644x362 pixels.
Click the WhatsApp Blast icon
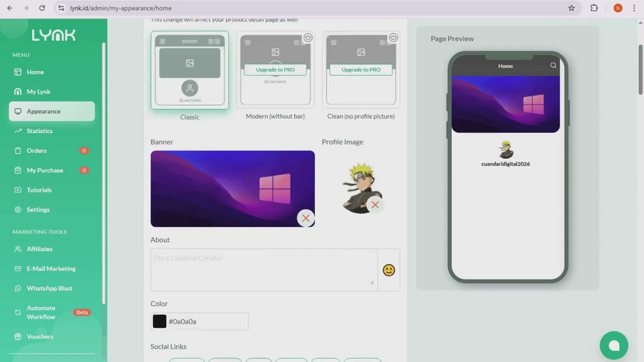18,288
